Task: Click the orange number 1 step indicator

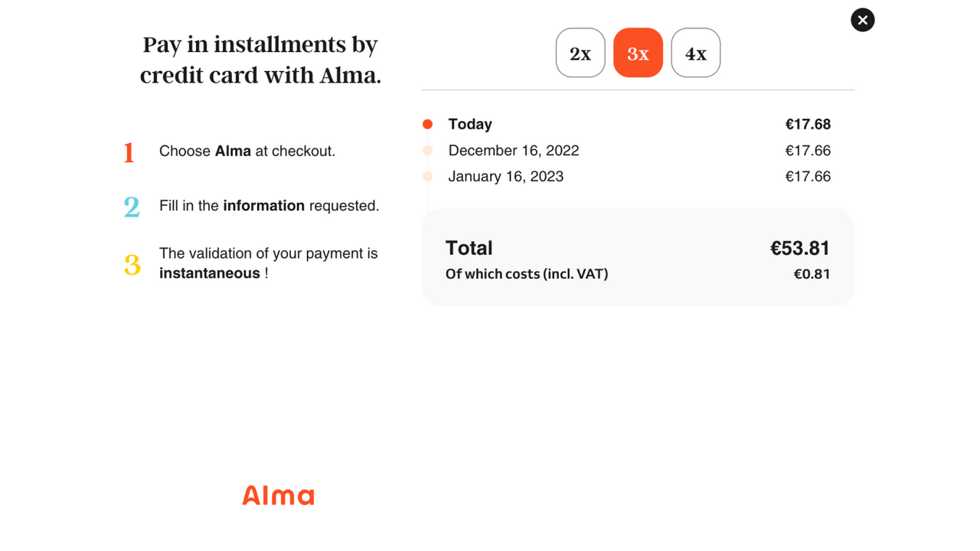Action: click(129, 152)
